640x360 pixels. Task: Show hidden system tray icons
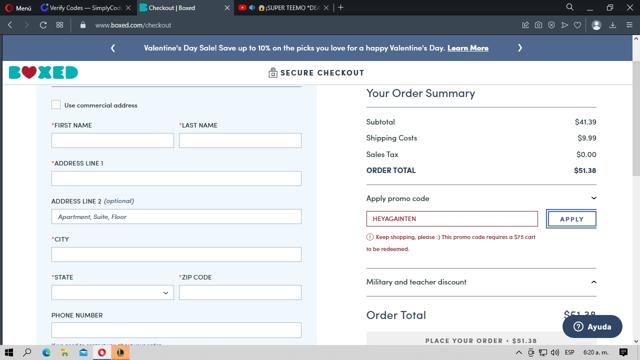(x=518, y=352)
